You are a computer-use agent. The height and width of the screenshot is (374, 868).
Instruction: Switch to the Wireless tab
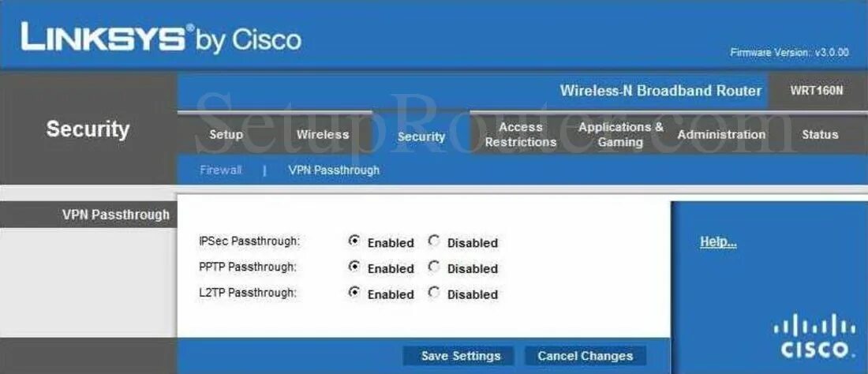[323, 134]
